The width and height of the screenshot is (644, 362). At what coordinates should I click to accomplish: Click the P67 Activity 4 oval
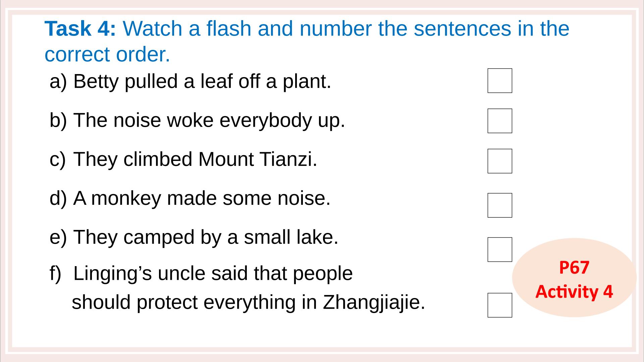pos(574,278)
